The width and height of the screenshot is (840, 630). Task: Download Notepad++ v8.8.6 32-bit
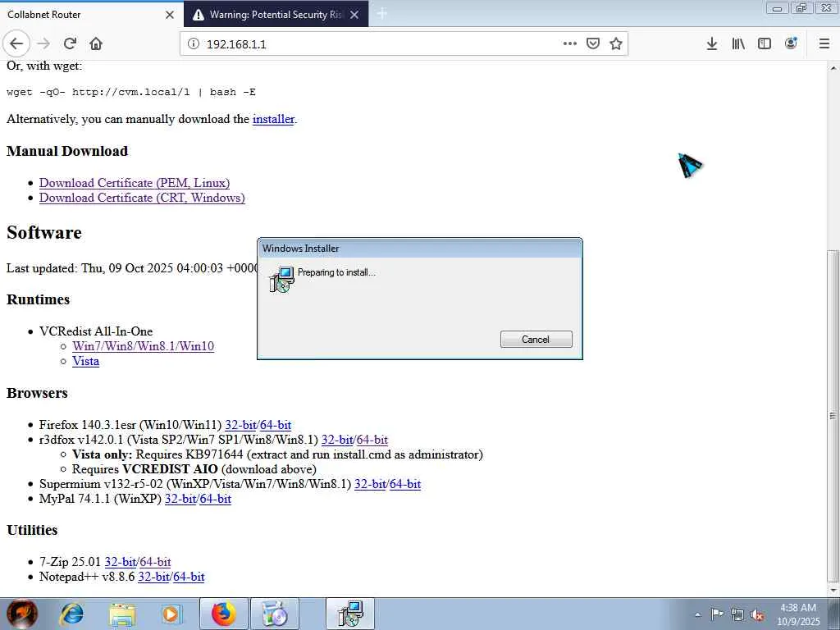(153, 577)
